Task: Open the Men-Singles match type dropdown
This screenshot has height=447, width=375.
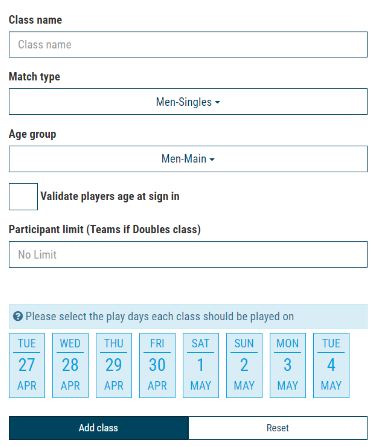Action: click(x=188, y=102)
